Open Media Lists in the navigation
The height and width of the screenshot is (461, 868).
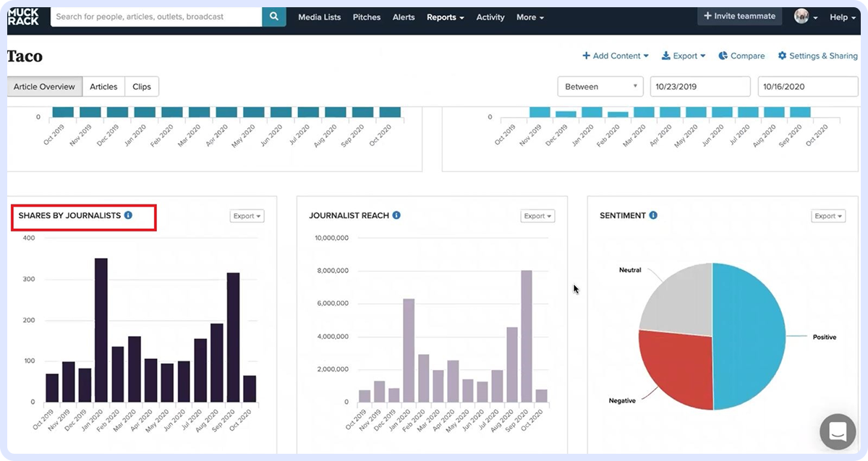[x=320, y=17]
